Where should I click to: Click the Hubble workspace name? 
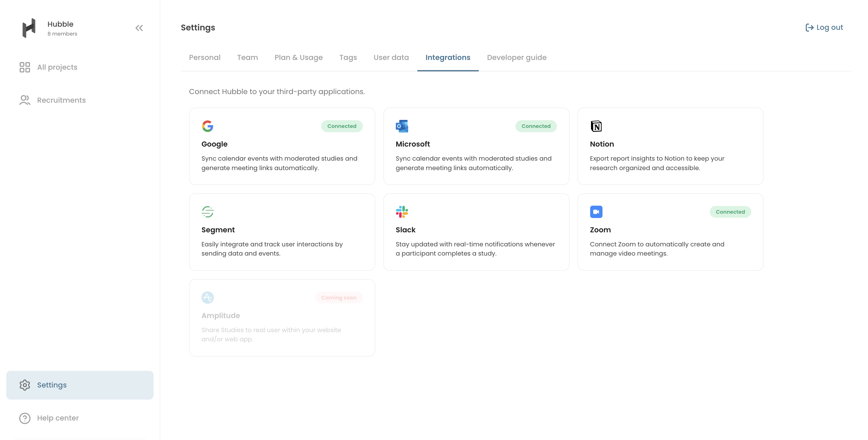pos(60,24)
